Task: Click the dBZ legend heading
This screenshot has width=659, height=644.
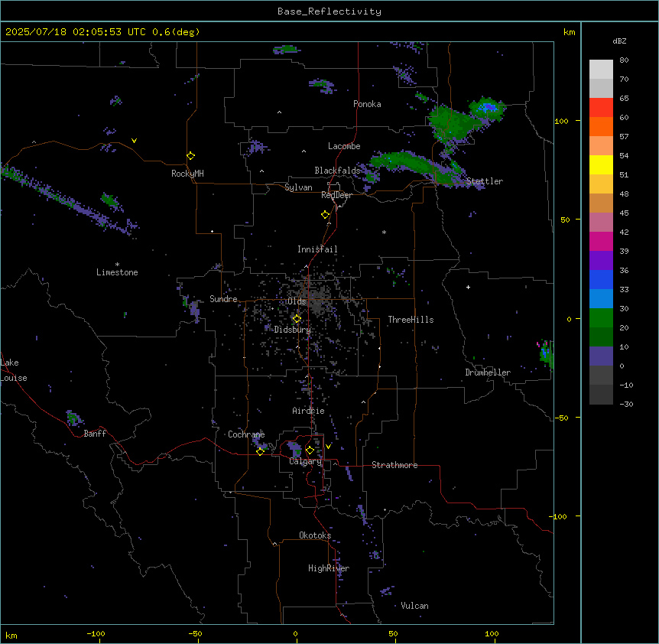Action: point(619,41)
